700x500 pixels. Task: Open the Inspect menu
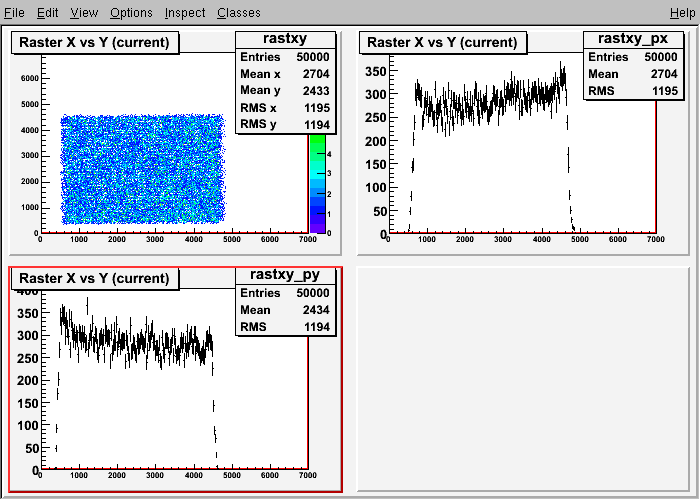tap(185, 12)
